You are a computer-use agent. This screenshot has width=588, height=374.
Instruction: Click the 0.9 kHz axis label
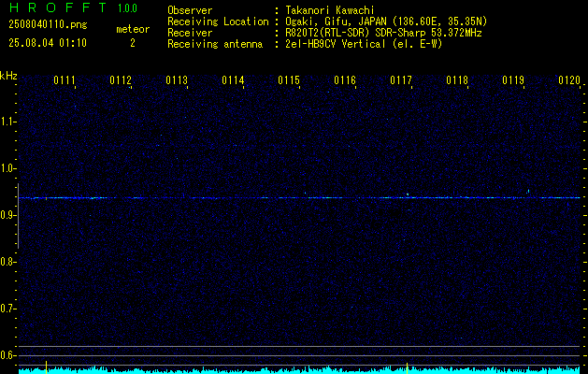pyautogui.click(x=7, y=215)
